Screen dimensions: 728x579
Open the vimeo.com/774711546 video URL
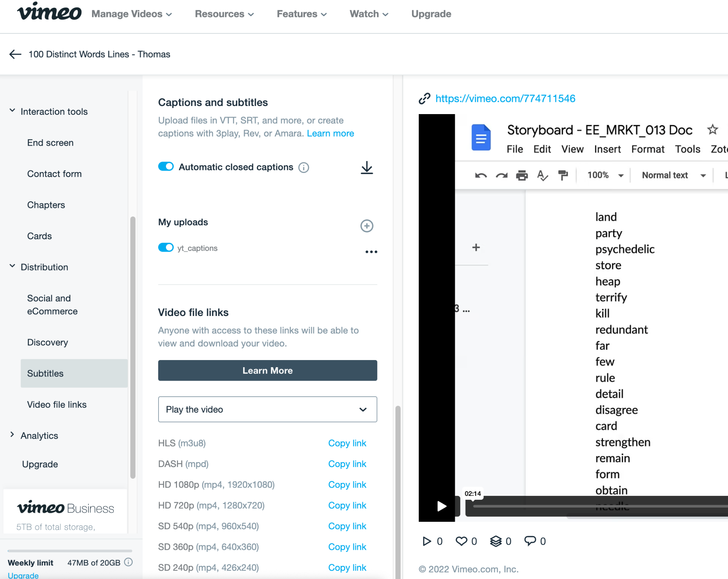[505, 98]
